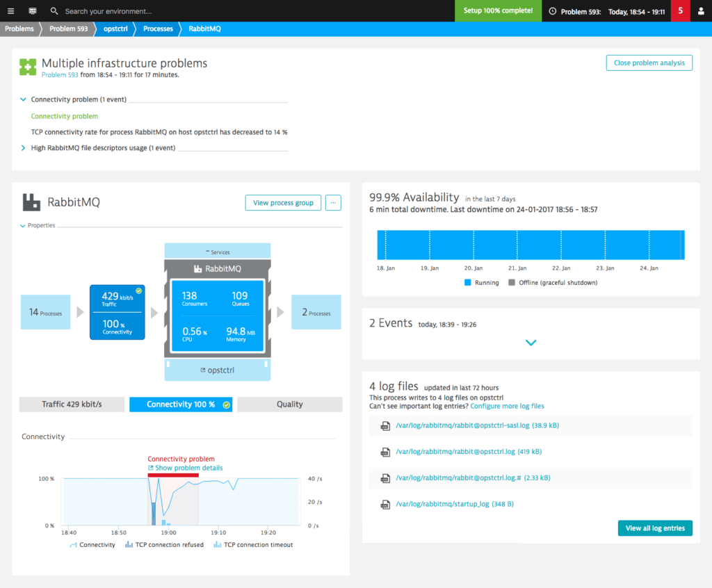The image size is (712, 588).
Task: Toggle TCP connection refused legend series
Action: point(164,544)
